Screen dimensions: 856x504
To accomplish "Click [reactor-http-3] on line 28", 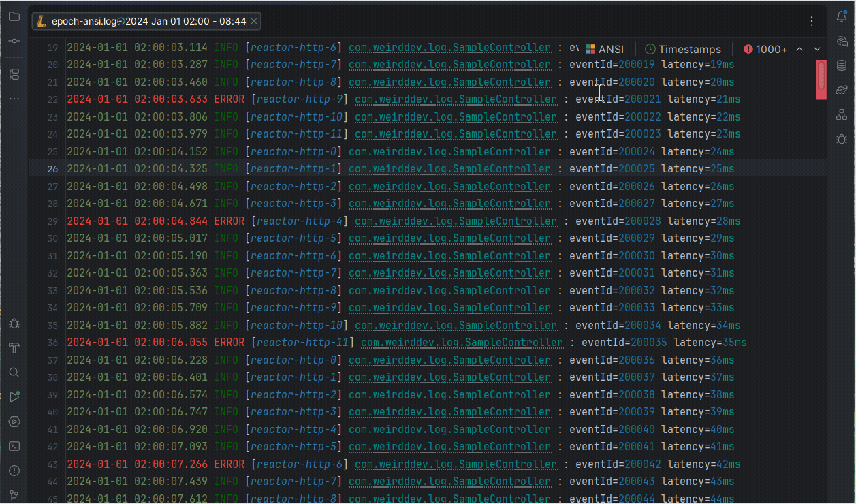I will tap(294, 203).
